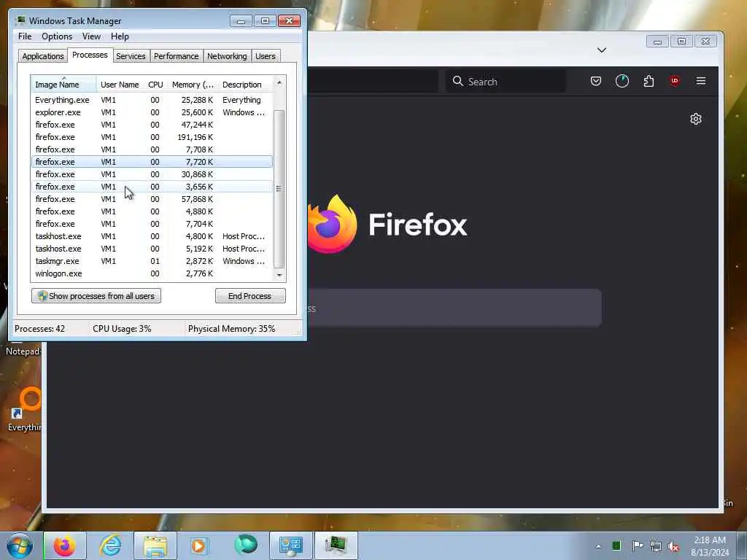The image size is (747, 560).
Task: Select taskhost.exe using 4,800 K
Action: point(152,236)
